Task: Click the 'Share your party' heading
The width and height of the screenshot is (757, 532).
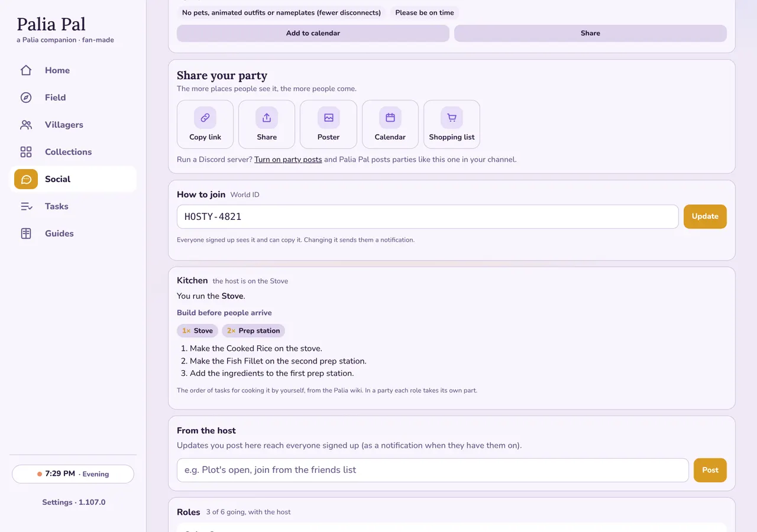Action: pyautogui.click(x=222, y=75)
